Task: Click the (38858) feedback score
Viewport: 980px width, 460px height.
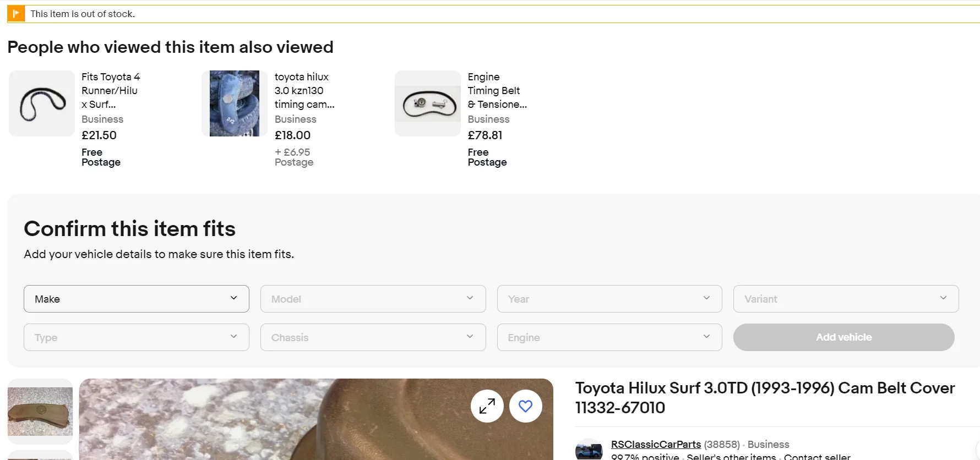Action: pos(721,444)
